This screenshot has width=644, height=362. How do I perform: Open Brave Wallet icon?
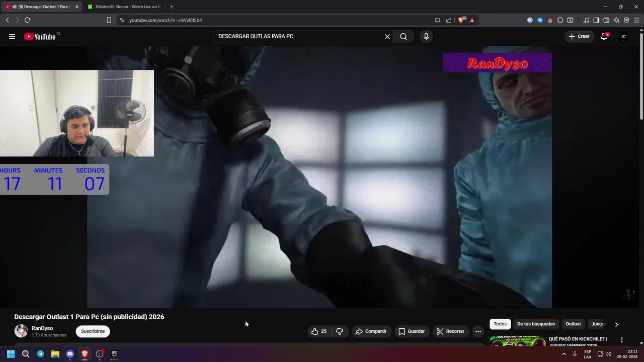click(606, 20)
